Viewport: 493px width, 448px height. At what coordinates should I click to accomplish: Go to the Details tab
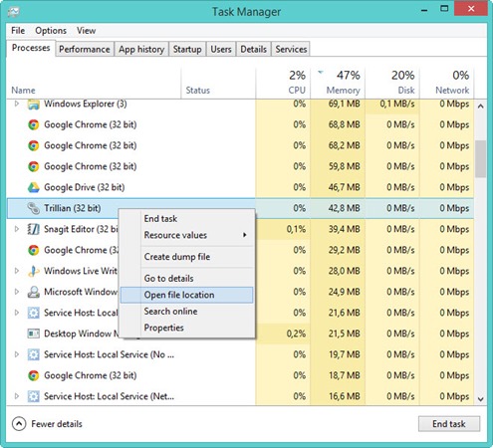click(x=253, y=49)
